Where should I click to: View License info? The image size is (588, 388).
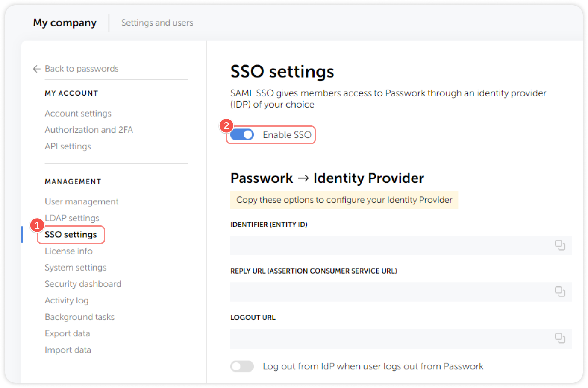68,251
